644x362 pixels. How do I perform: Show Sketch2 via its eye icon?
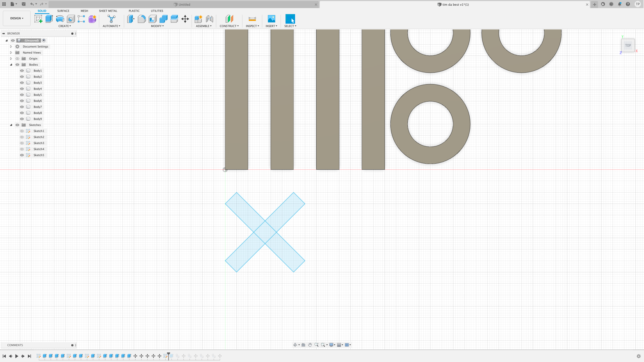pyautogui.click(x=22, y=137)
